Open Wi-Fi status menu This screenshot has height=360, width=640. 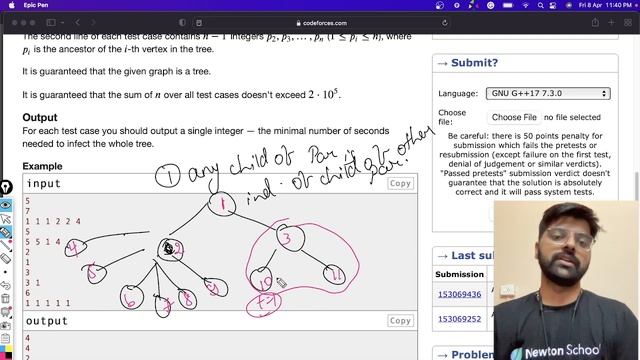coord(526,5)
